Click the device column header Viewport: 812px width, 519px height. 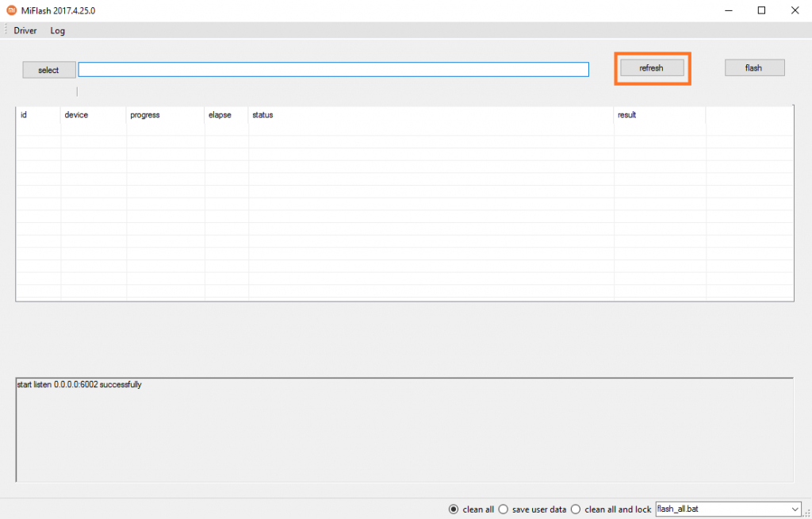(x=94, y=115)
